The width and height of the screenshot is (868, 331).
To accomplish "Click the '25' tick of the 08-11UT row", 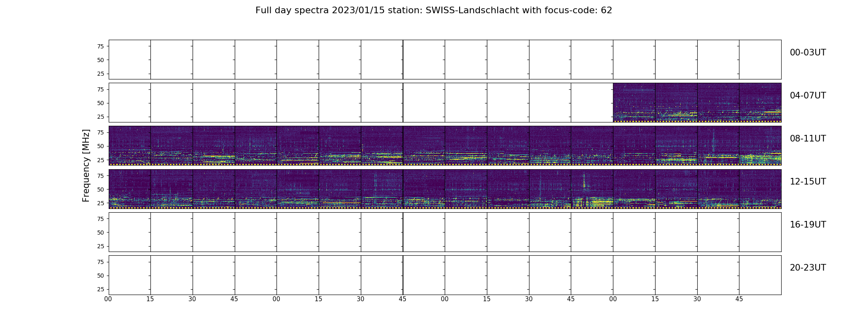I will pyautogui.click(x=100, y=160).
